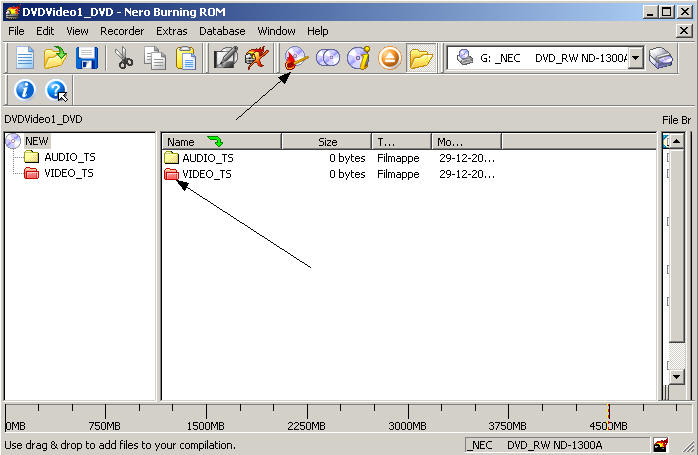The image size is (698, 455).
Task: Click the Filmappe type of VIDEO_TS
Action: (x=398, y=174)
